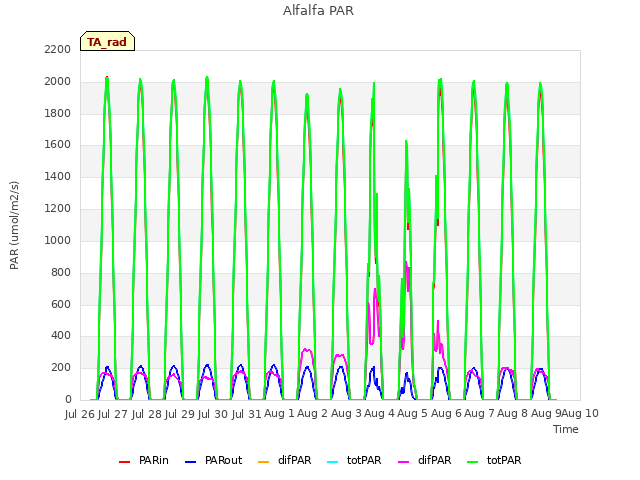This screenshot has height=480, width=640.
Task: Click the 'Jul 31' x-axis date label
Action: [247, 414]
